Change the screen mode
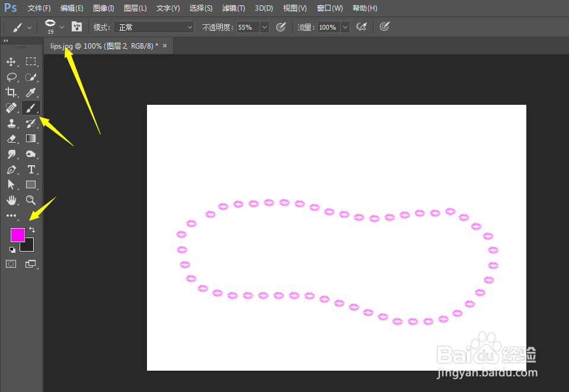 (31, 264)
